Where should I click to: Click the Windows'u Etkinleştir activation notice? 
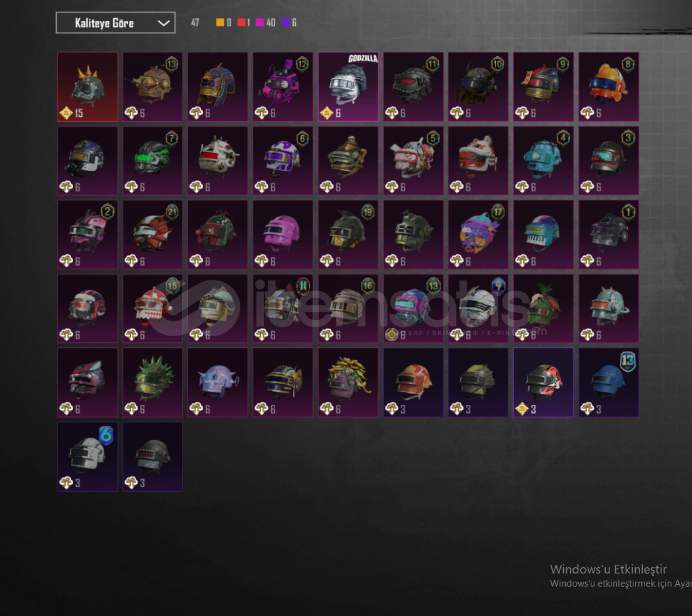[x=608, y=569]
